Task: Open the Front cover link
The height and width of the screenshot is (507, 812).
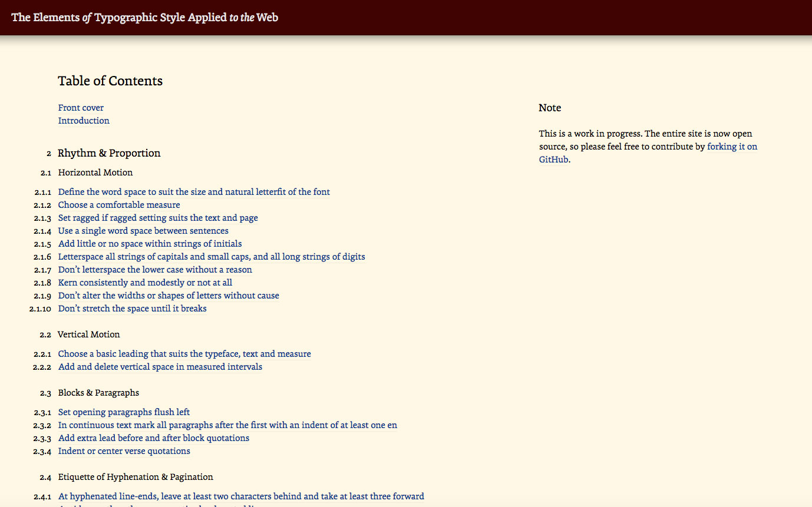Action: point(81,108)
